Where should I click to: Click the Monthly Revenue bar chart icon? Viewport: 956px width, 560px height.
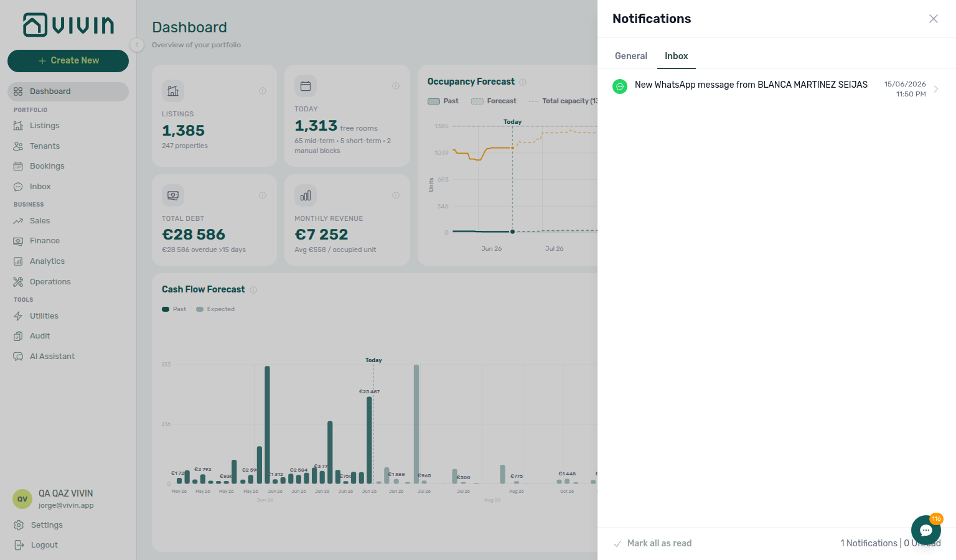pos(306,195)
